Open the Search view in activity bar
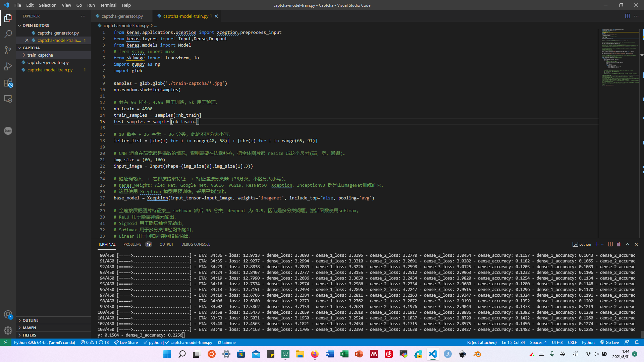644x362 pixels. pos(8,34)
